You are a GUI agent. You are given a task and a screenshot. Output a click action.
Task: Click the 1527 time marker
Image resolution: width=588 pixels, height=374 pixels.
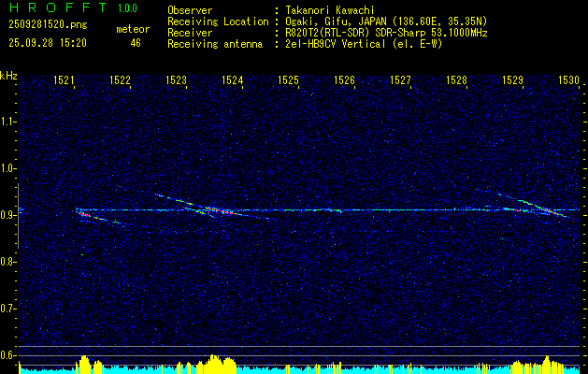point(400,81)
